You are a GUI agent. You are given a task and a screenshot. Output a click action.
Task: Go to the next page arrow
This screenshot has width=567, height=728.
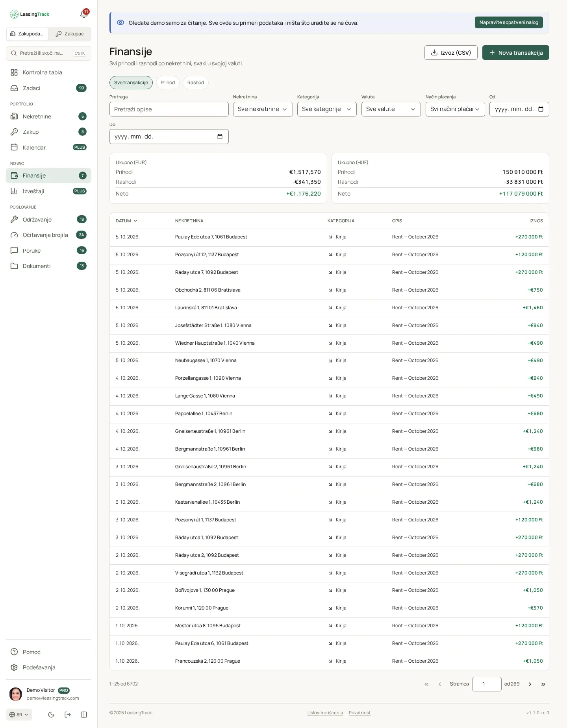click(x=530, y=684)
